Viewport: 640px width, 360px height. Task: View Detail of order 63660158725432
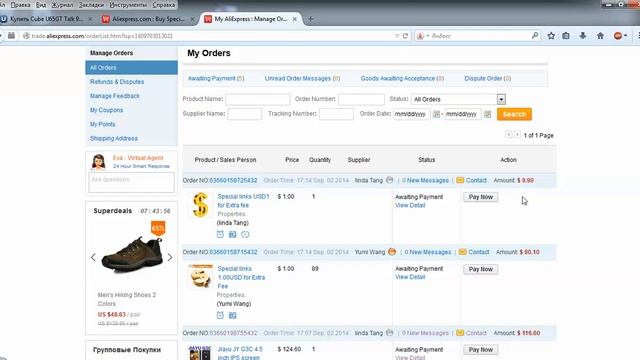[410, 205]
